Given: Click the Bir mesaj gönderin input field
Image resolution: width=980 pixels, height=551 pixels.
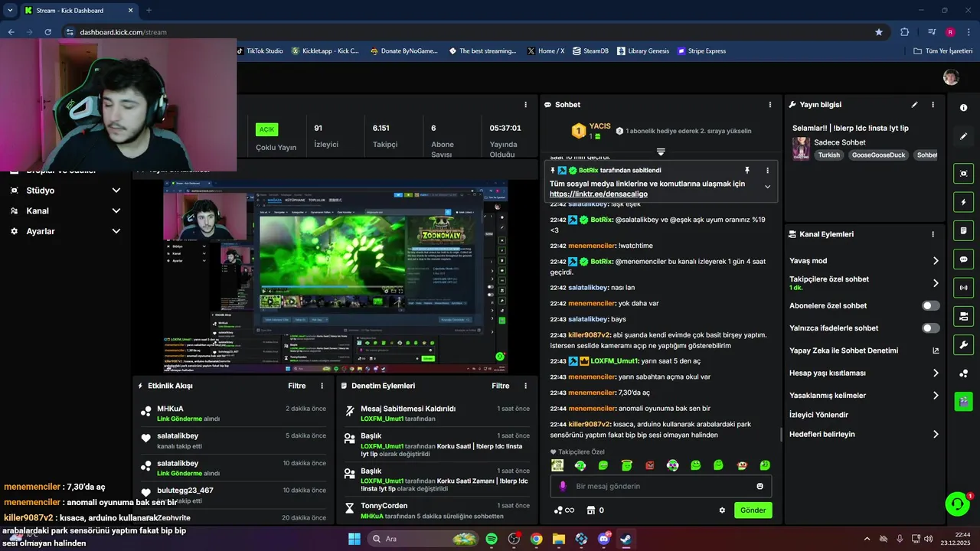Looking at the screenshot, I should 661,486.
